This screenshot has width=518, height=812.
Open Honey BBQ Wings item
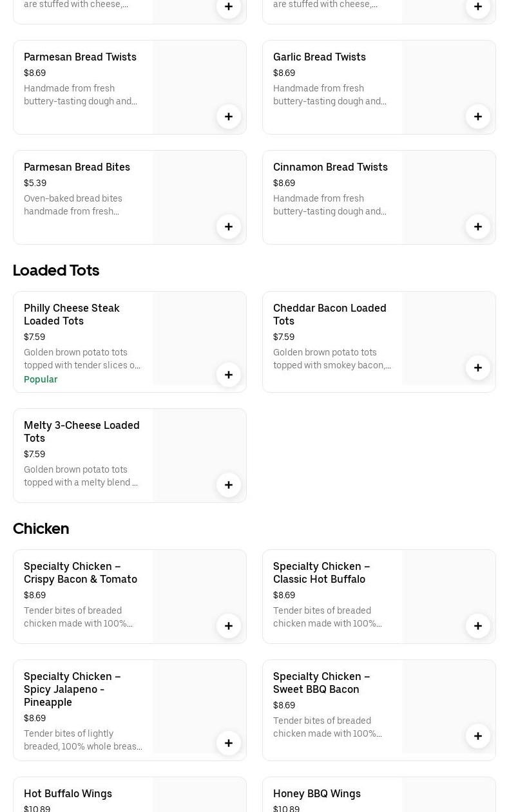click(x=316, y=793)
